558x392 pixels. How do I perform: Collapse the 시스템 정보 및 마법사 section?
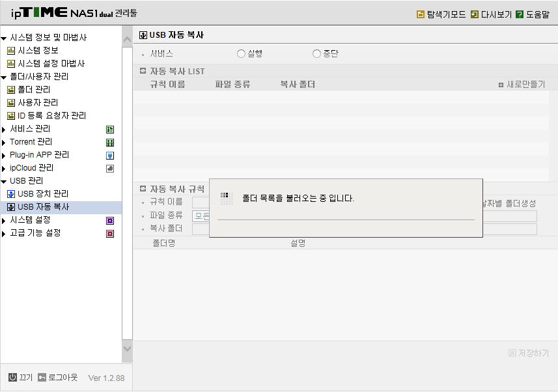(4, 38)
